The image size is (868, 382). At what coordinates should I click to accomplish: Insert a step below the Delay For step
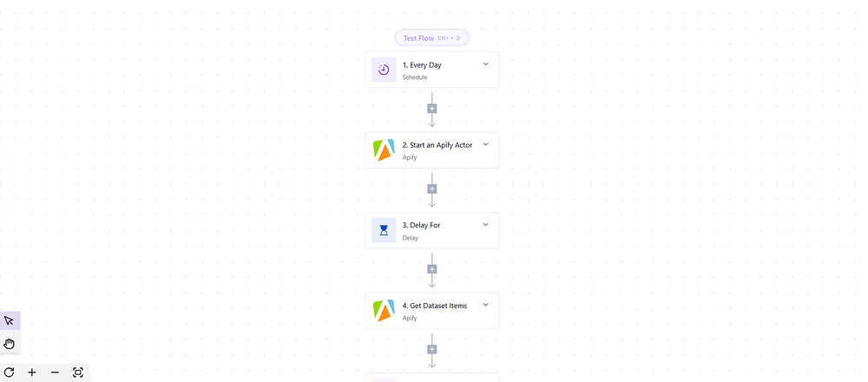point(432,269)
